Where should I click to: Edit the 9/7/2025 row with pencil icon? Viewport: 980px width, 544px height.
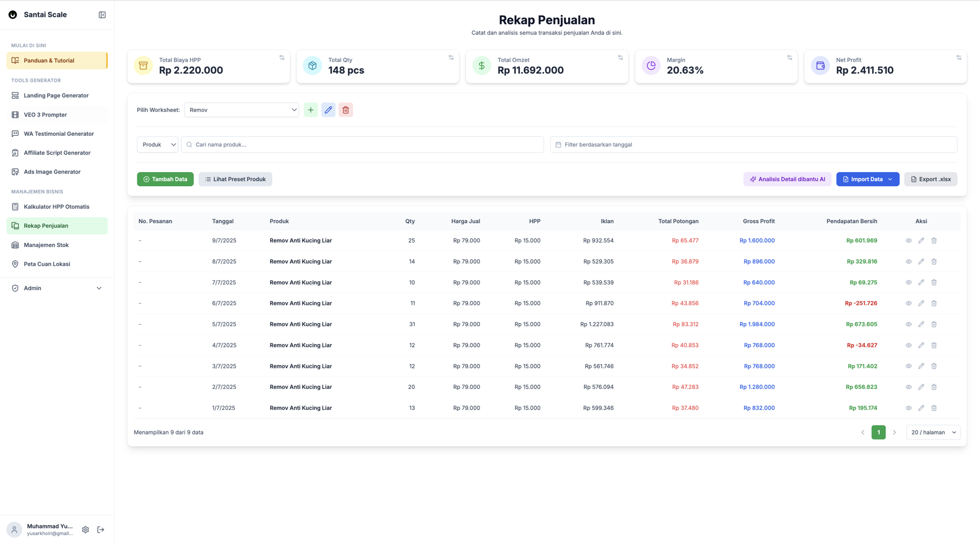[921, 241]
